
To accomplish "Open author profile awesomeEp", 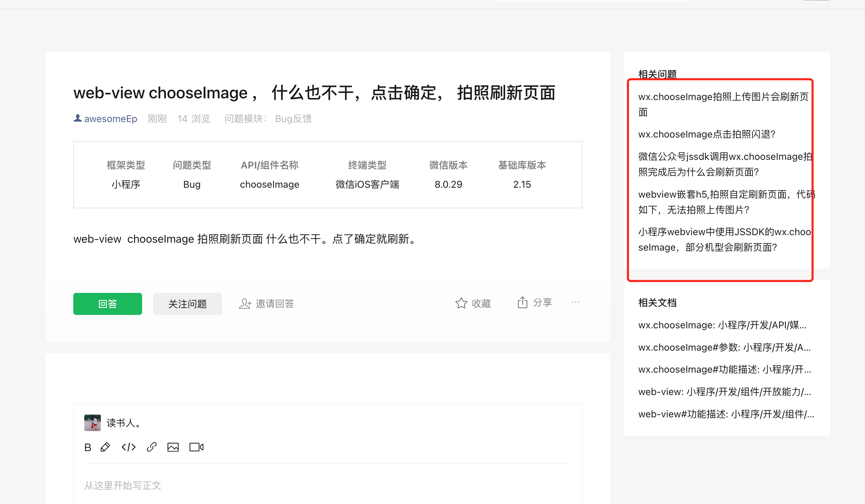I will (110, 119).
